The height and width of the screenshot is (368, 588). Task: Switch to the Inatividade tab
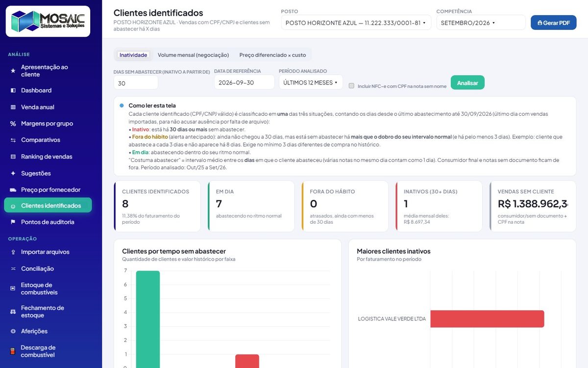[x=133, y=55]
